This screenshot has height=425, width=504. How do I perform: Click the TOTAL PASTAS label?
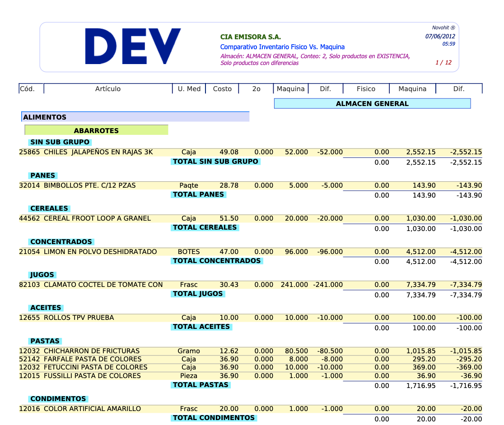click(x=201, y=385)
